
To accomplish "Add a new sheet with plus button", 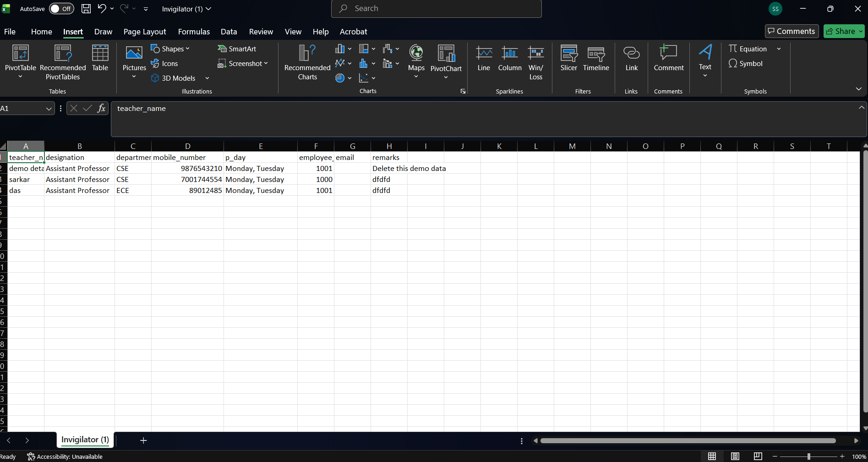I will (x=143, y=440).
